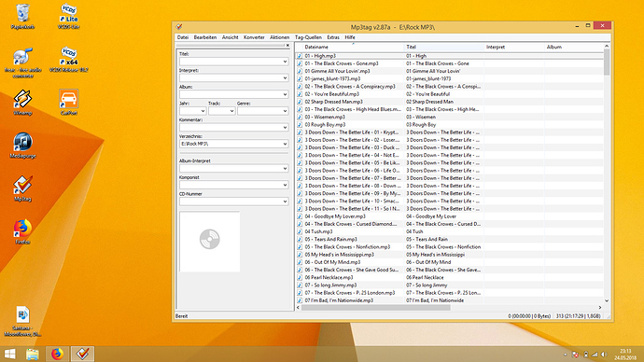Open the Papierkorb desktop icon

click(23, 17)
